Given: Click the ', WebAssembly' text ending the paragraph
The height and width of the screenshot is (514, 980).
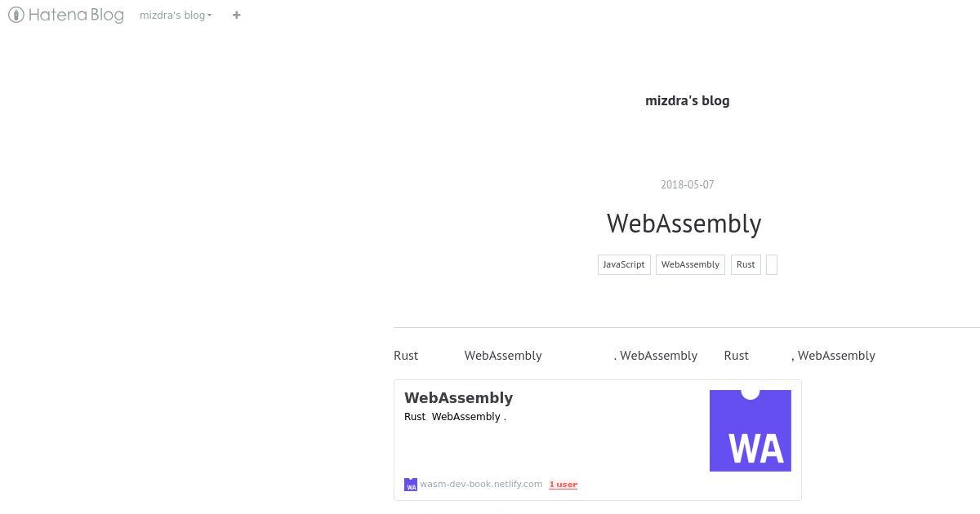Looking at the screenshot, I should [833, 356].
